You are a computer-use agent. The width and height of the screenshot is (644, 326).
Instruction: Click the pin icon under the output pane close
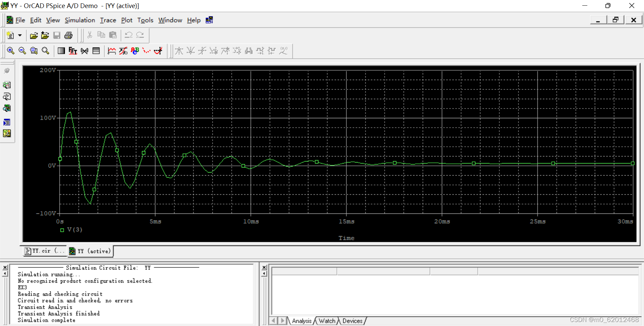pyautogui.click(x=5, y=274)
